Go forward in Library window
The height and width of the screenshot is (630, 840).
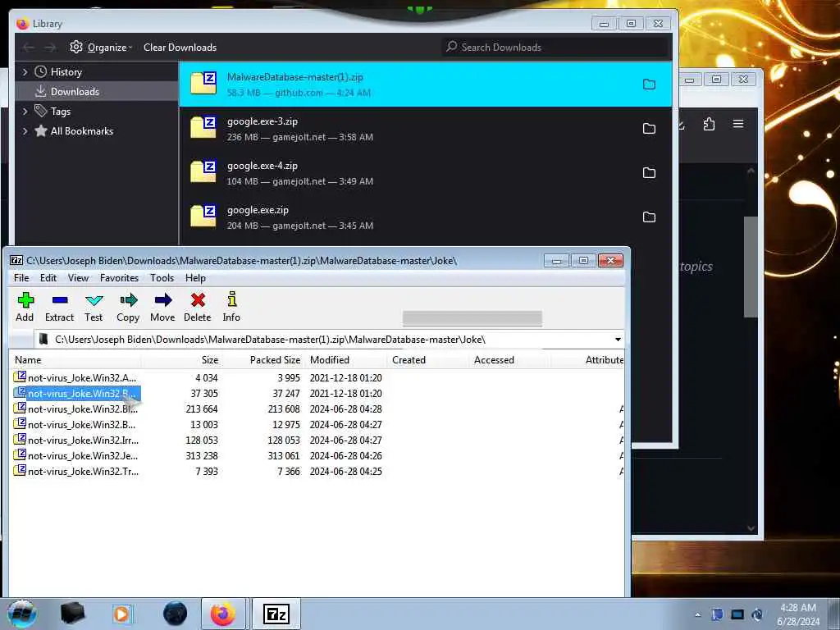click(x=50, y=48)
